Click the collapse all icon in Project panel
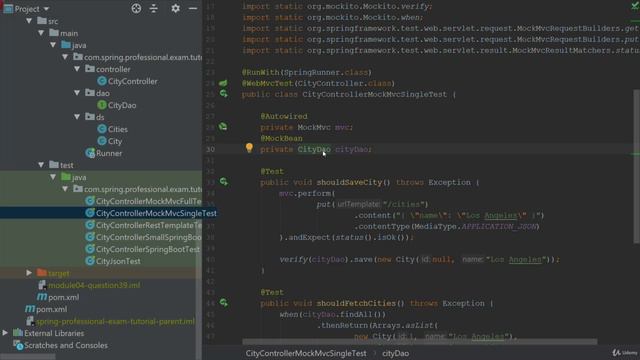 click(154, 8)
